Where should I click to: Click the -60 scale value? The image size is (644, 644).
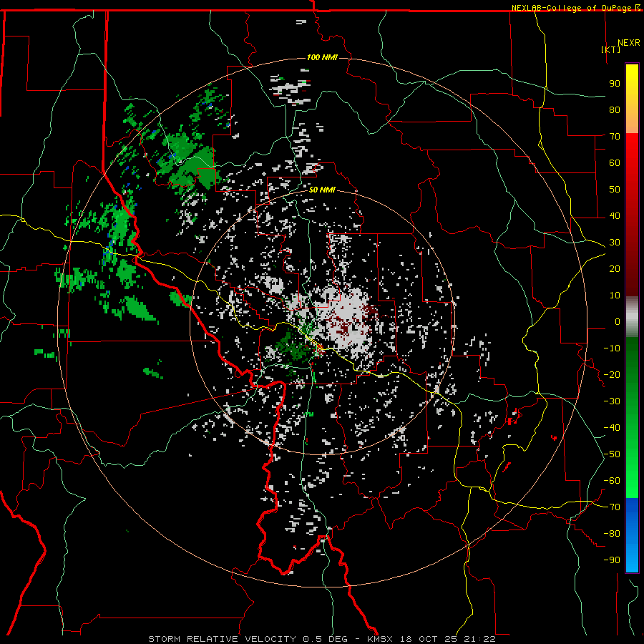(x=612, y=481)
